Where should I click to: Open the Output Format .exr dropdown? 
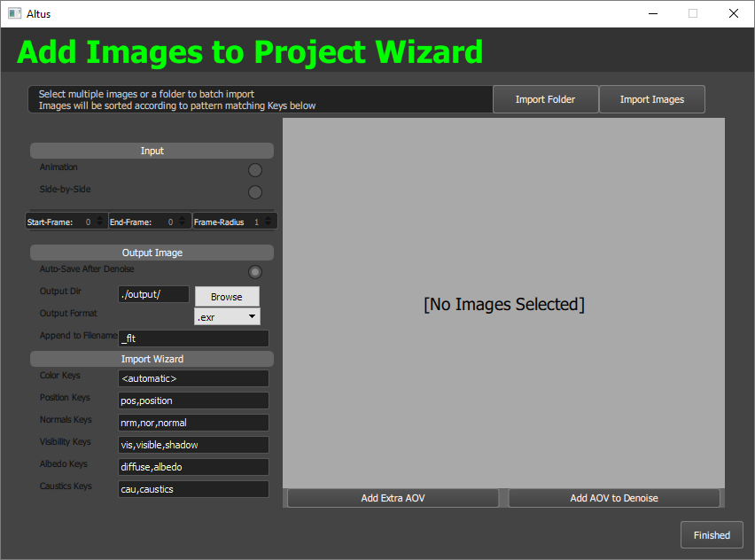tap(227, 317)
